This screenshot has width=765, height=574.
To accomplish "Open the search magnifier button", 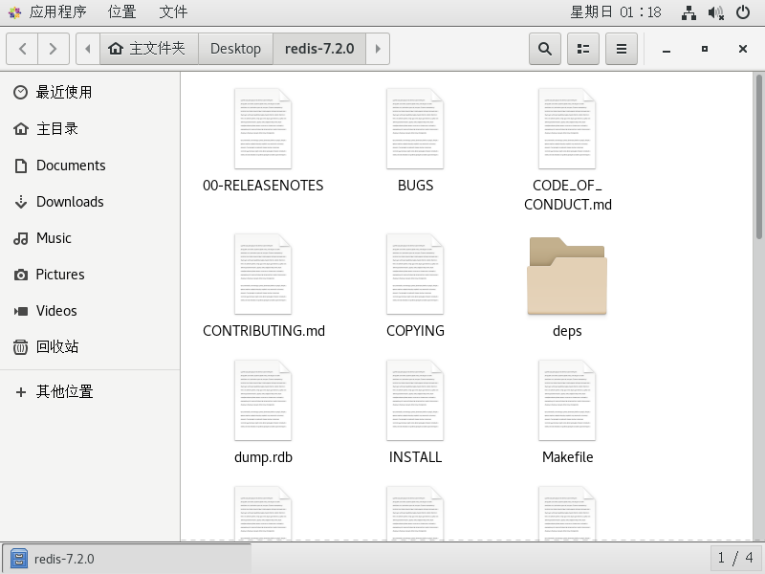I will tap(545, 49).
